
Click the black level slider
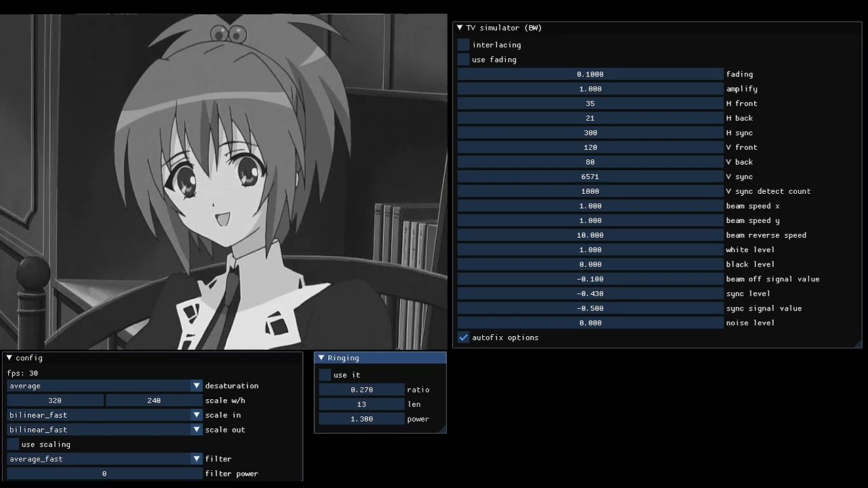pyautogui.click(x=591, y=264)
